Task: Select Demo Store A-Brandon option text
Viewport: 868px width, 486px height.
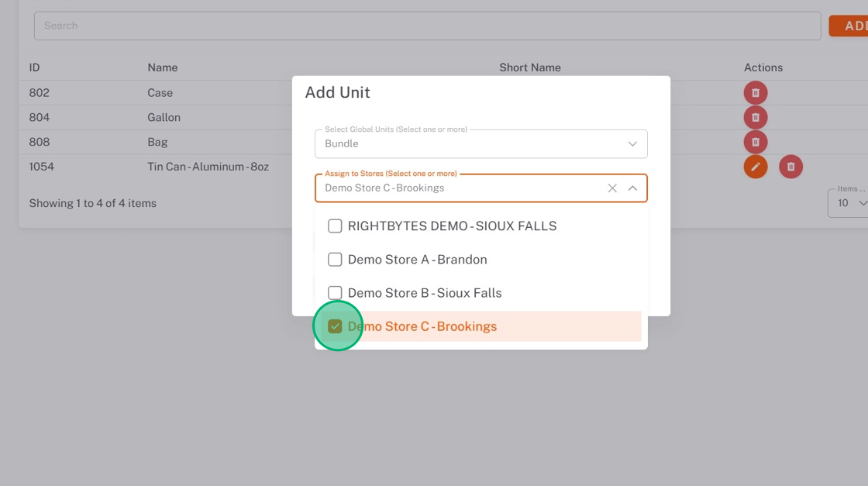Action: point(417,260)
